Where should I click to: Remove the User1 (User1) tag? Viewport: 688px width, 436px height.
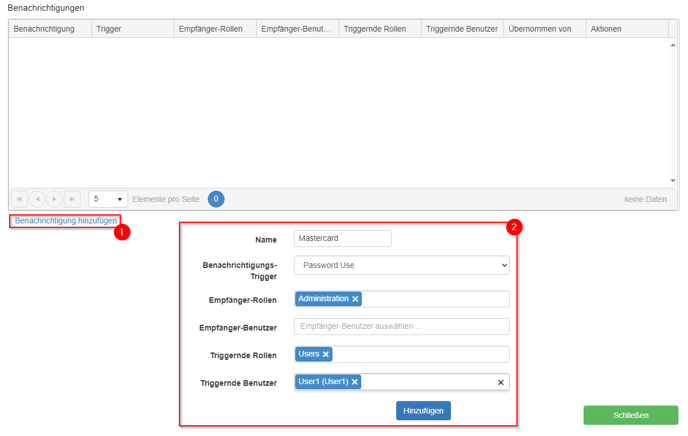(x=355, y=382)
